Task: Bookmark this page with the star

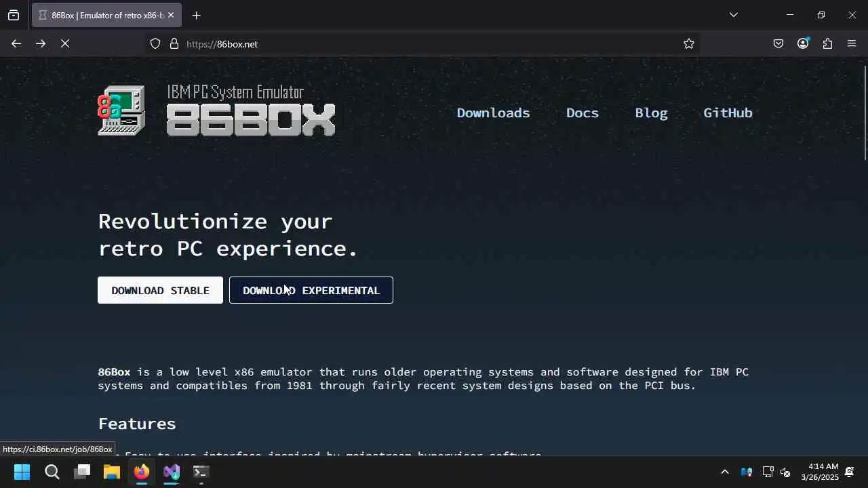Action: pos(689,43)
